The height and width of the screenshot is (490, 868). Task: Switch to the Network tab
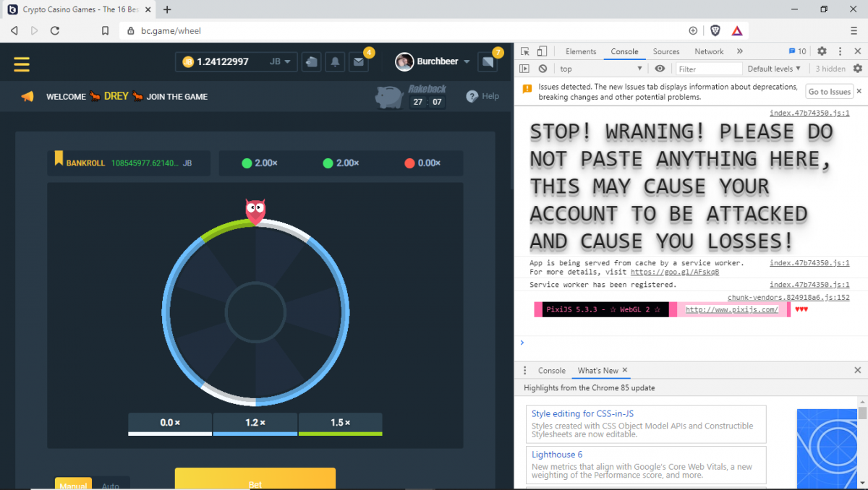pos(709,51)
